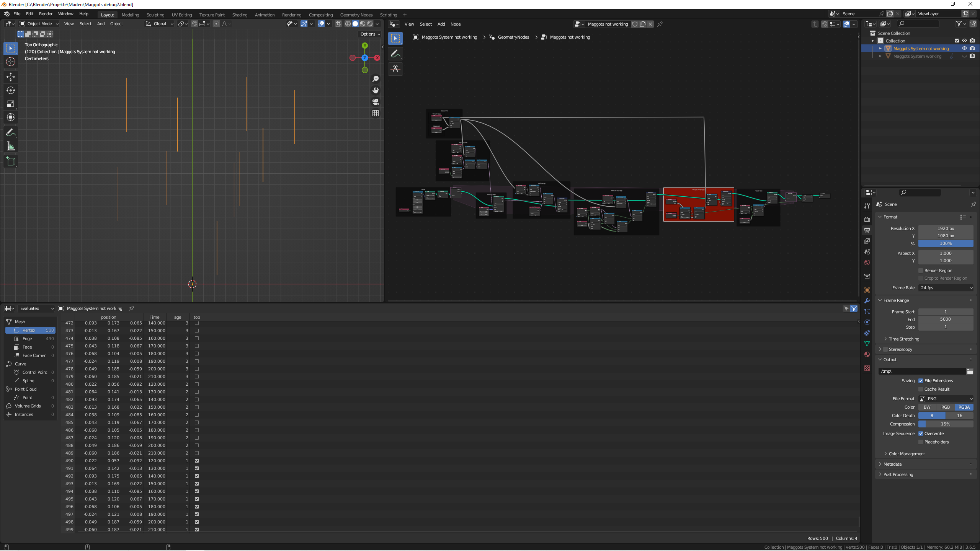The image size is (980, 551).
Task: Enable the Placeholders checkbox
Action: tap(921, 442)
